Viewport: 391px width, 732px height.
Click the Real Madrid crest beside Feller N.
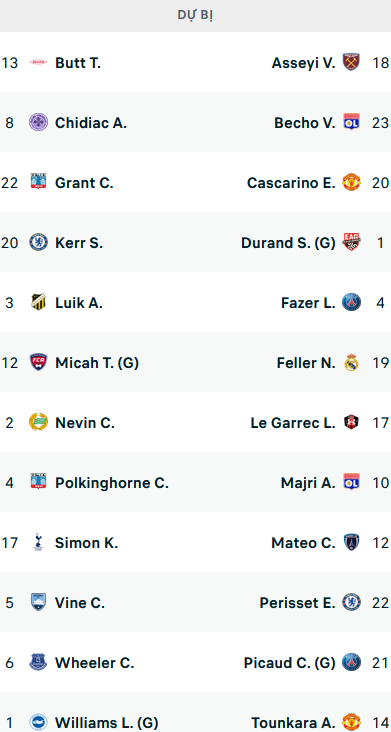[351, 362]
